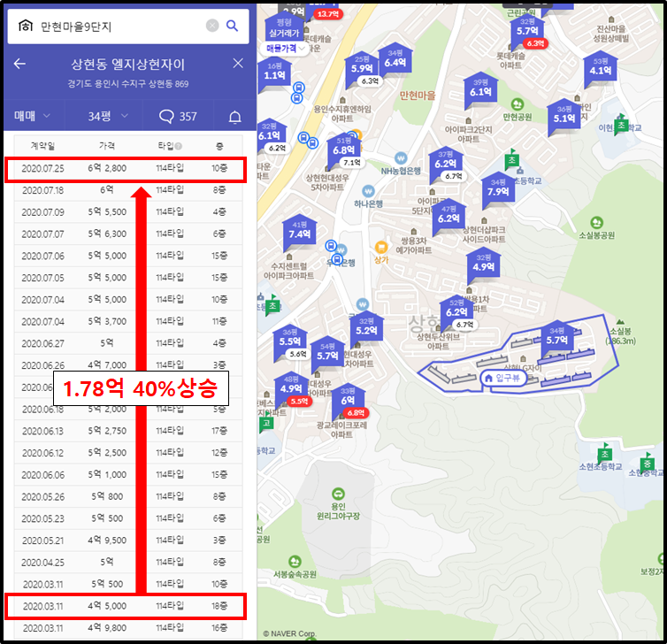Viewport: 667px width, 644px height.
Task: Click the 하나은행 bank icon
Action: [x=368, y=191]
